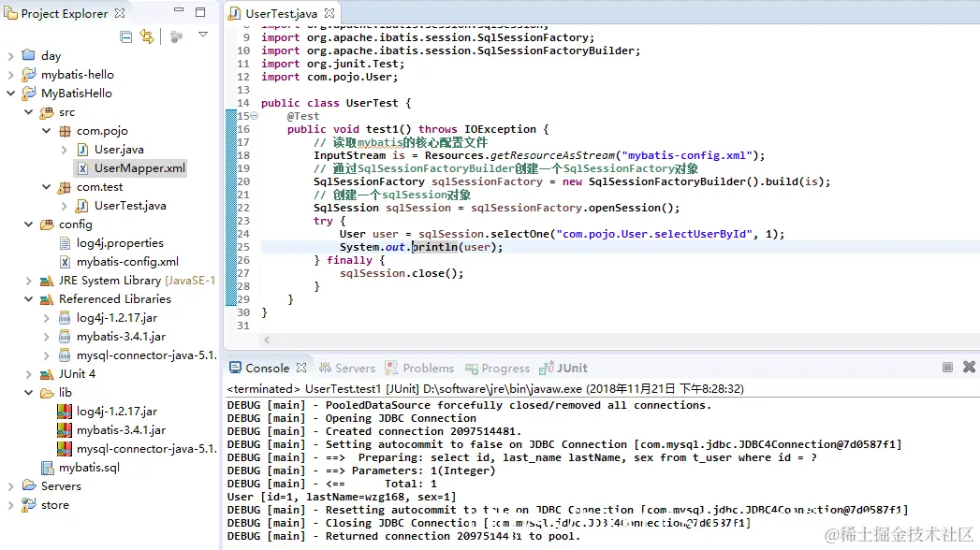
Task: Place cursor on line 24 selectOne call
Action: 519,234
